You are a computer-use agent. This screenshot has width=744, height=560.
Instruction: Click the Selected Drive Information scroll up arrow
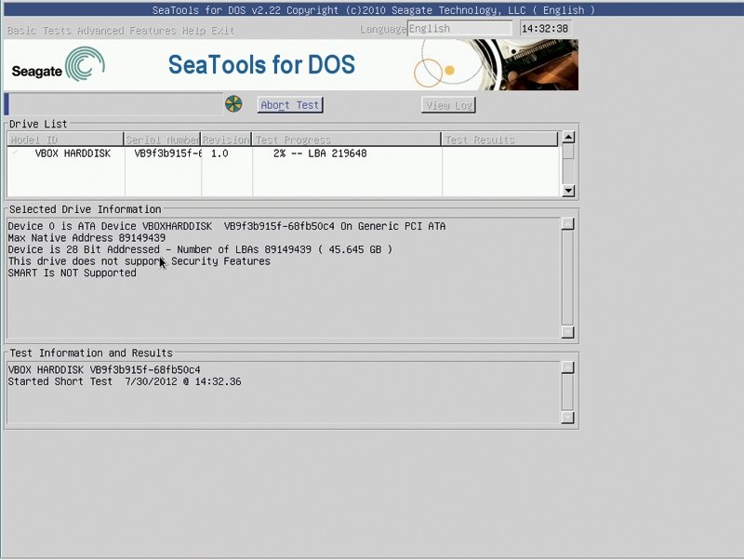[x=567, y=224]
